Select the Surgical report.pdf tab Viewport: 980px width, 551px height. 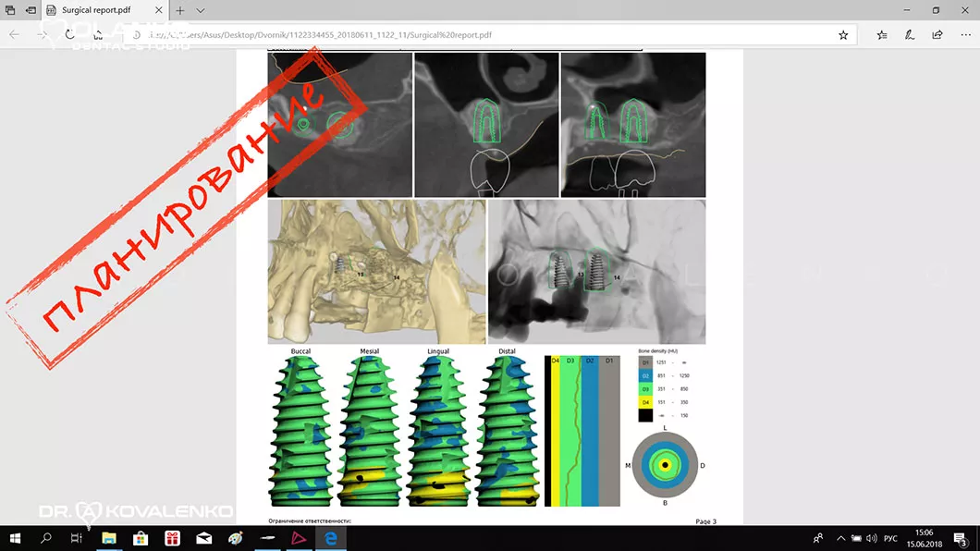[x=97, y=10]
